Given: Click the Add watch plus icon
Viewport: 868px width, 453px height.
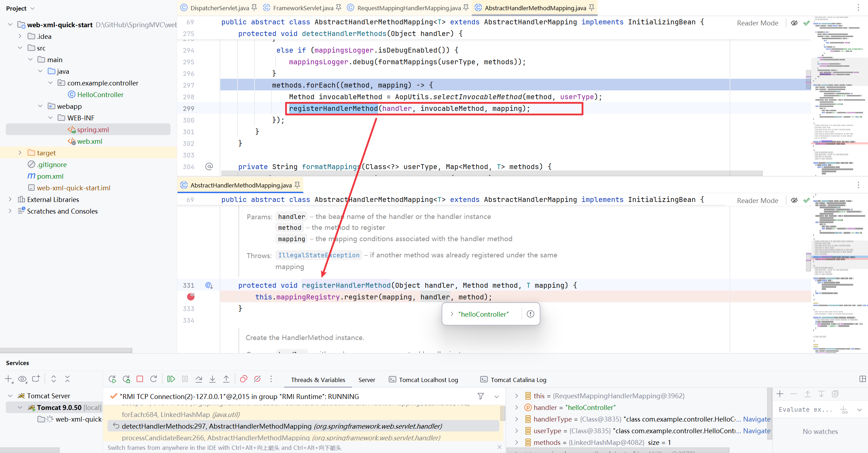Looking at the screenshot, I should tap(780, 394).
